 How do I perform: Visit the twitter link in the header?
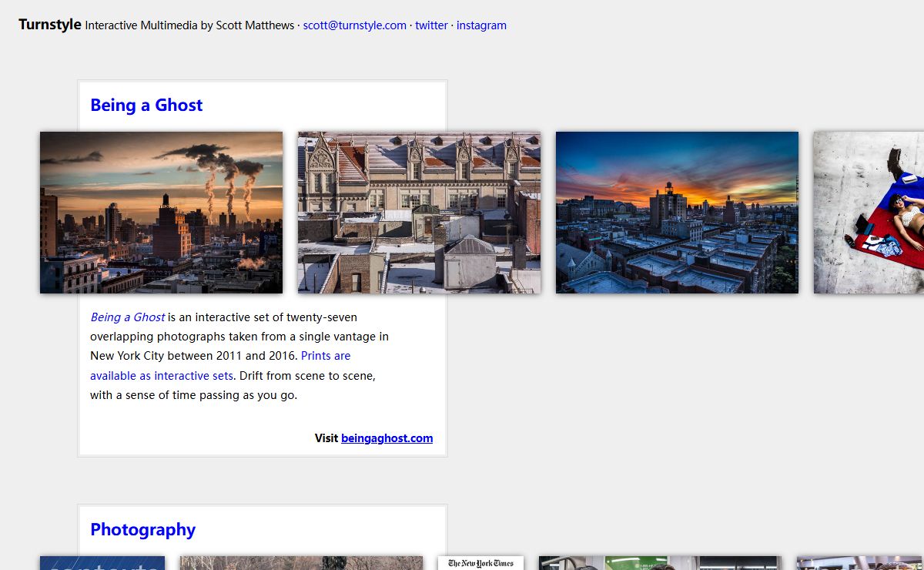431,25
